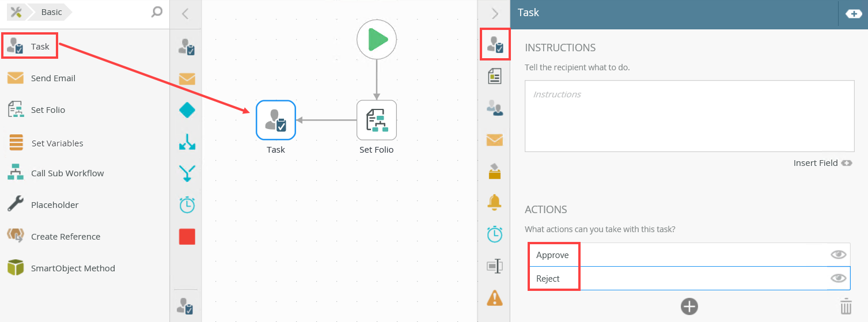This screenshot has width=868, height=322.
Task: Click the 'Set Folio' label under canvas step
Action: 377,150
